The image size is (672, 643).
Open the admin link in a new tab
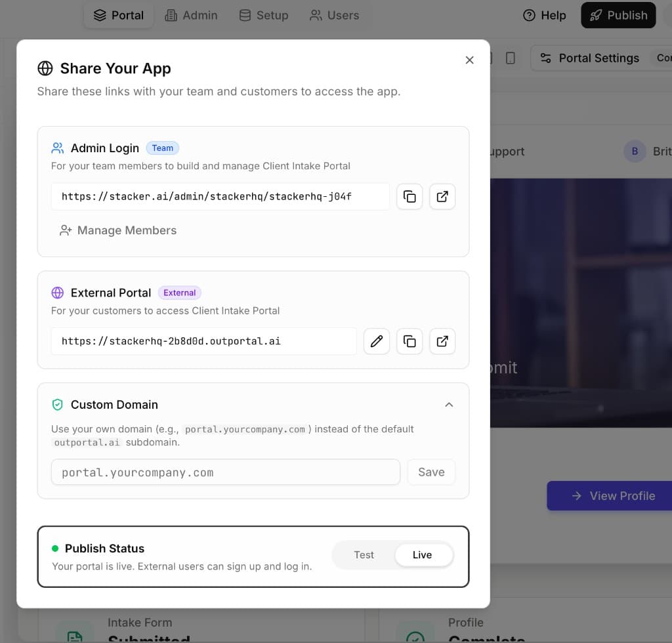[x=442, y=196]
